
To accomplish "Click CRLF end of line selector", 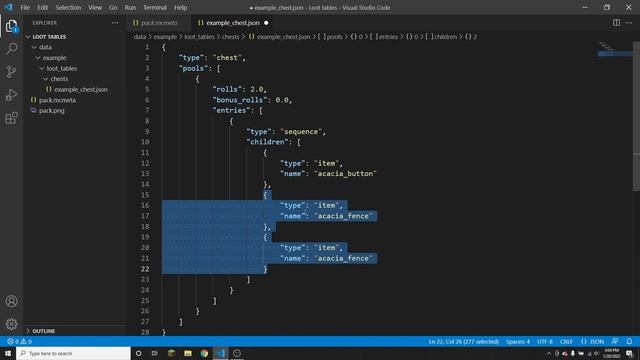I will point(566,342).
